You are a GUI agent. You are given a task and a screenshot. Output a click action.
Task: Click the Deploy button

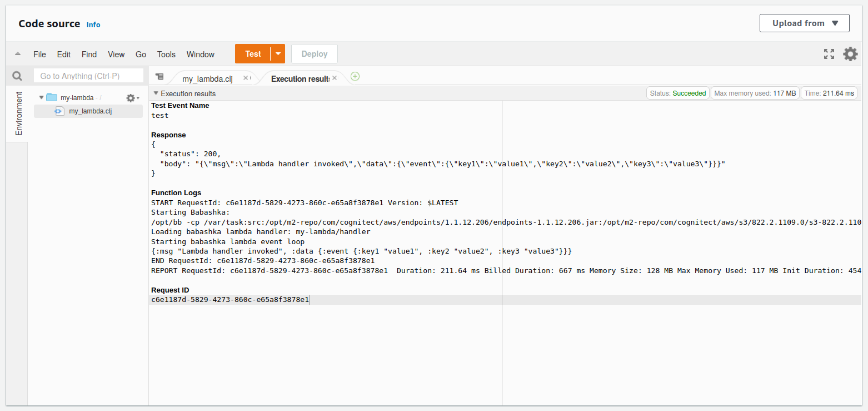[x=315, y=54]
